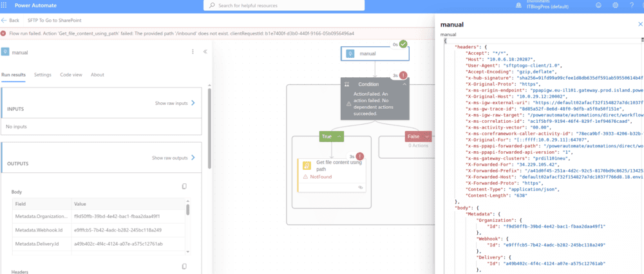Screen dimensions: 644x274
Task: Collapse the True branch chevron
Action: click(339, 136)
